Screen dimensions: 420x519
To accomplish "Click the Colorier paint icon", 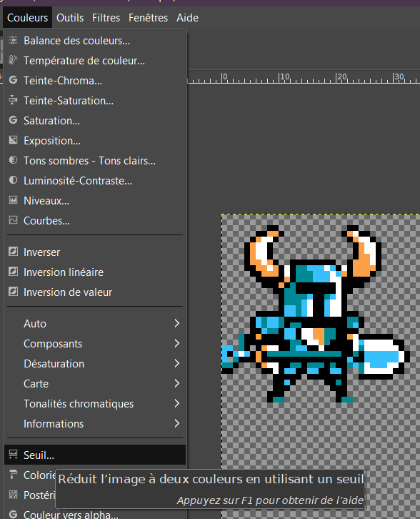I will click(14, 475).
